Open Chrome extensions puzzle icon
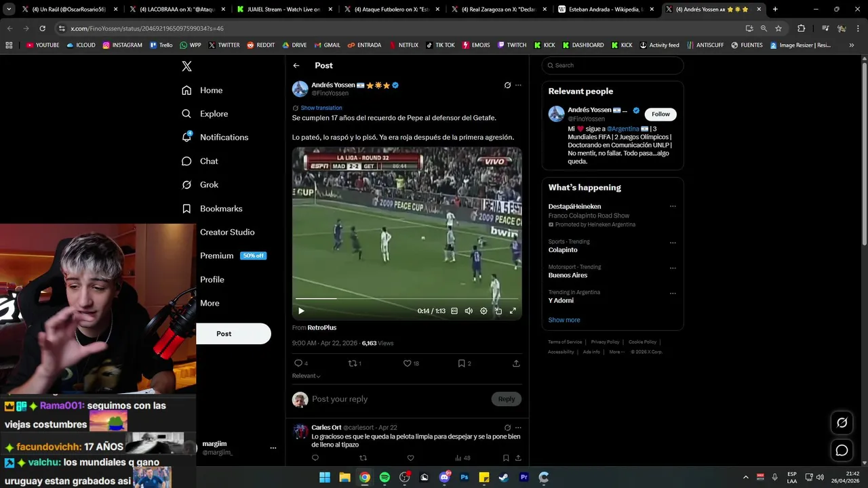This screenshot has width=868, height=488. pos(801,28)
